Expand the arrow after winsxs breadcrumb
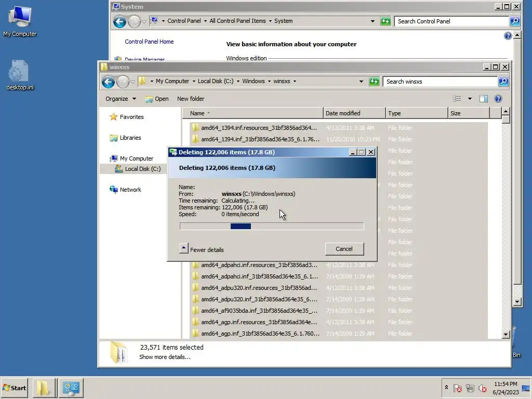 click(x=295, y=82)
